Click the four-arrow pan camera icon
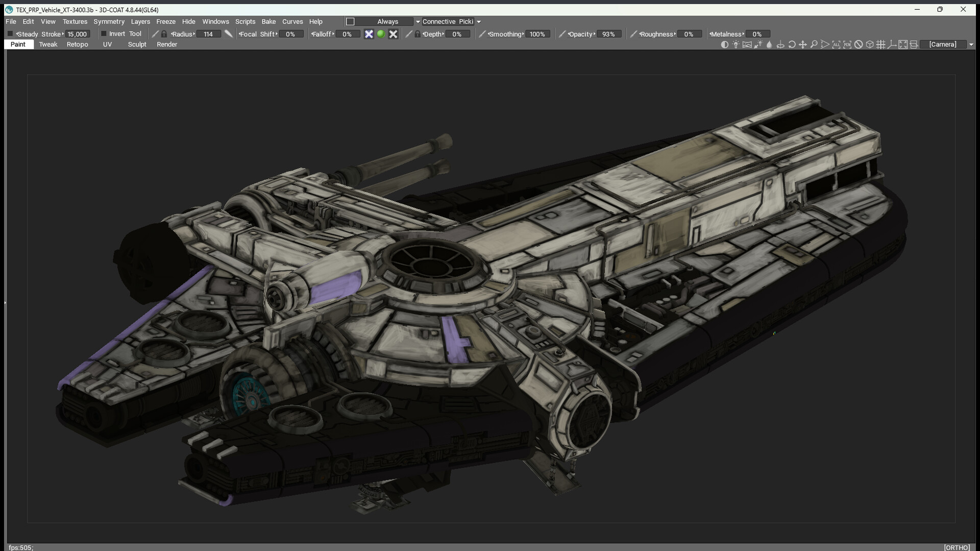980x551 pixels. click(x=803, y=44)
